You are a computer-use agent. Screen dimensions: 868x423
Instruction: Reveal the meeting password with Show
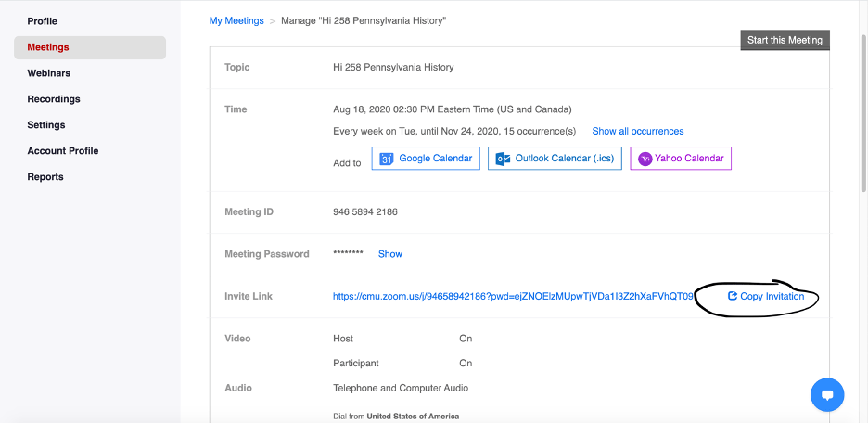tap(390, 254)
